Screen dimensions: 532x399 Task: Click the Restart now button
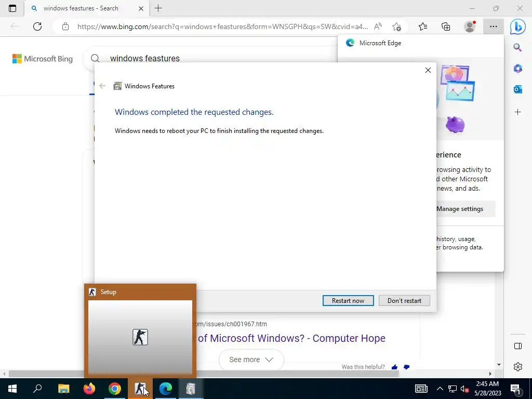(x=348, y=301)
